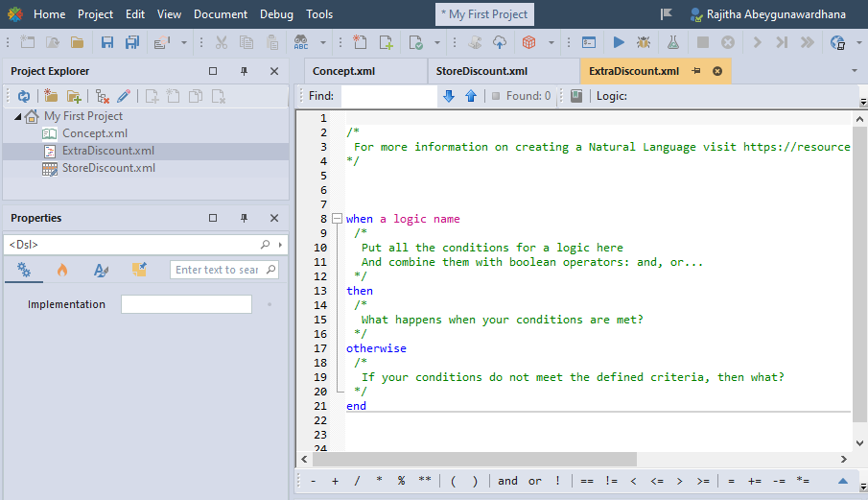
Task: Click the pencil rename icon in Project Explorer
Action: point(124,96)
